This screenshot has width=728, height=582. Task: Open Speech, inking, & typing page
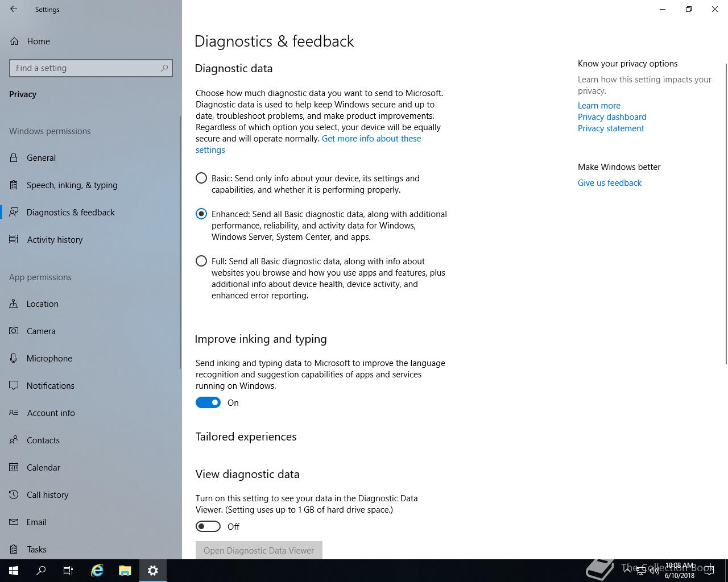point(91,185)
